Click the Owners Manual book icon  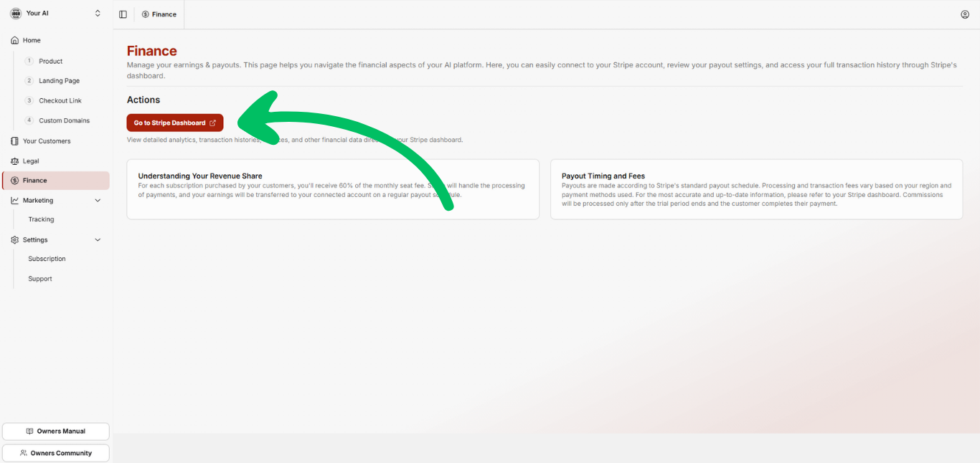click(x=29, y=431)
